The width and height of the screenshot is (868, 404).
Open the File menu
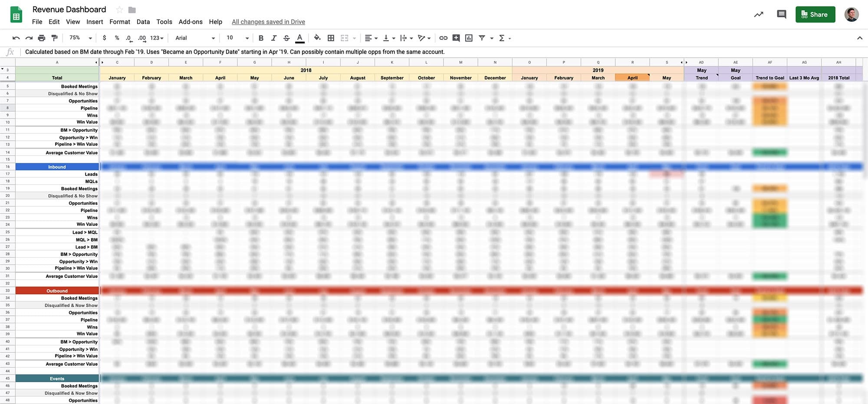[x=37, y=22]
